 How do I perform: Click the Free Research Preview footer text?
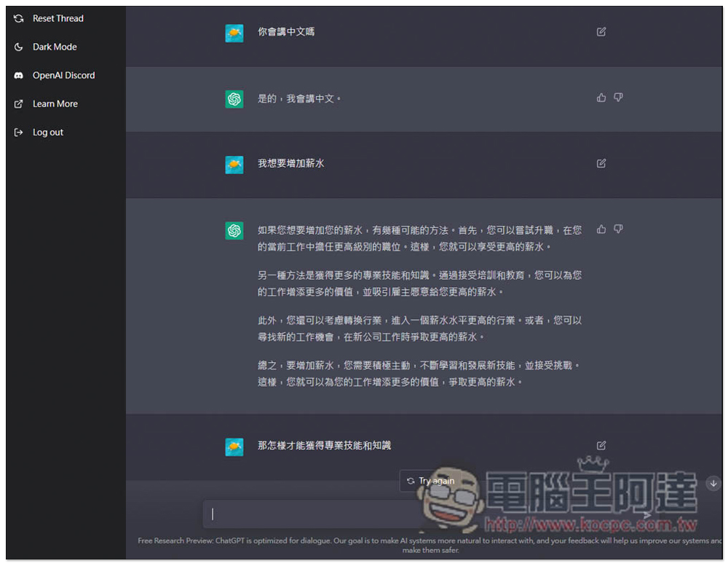[x=430, y=545]
